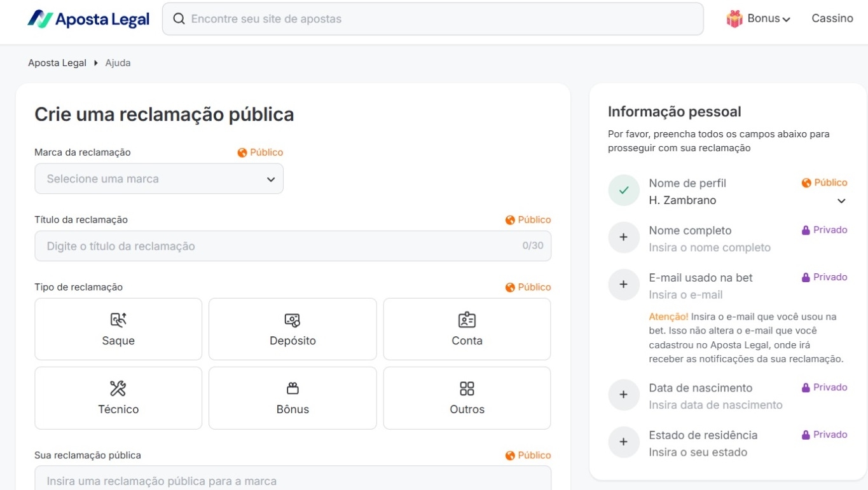Choose the Técnico complaint type
The image size is (868, 490).
coord(118,398)
